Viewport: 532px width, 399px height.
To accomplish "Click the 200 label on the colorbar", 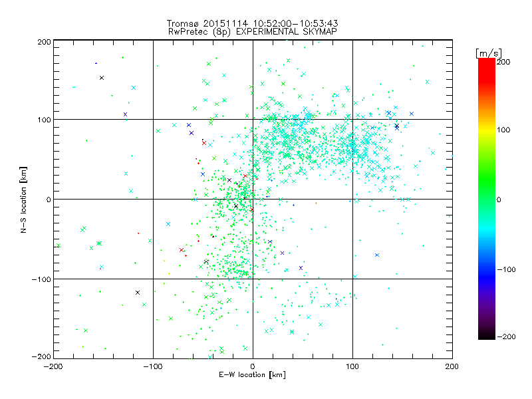I will (x=503, y=62).
